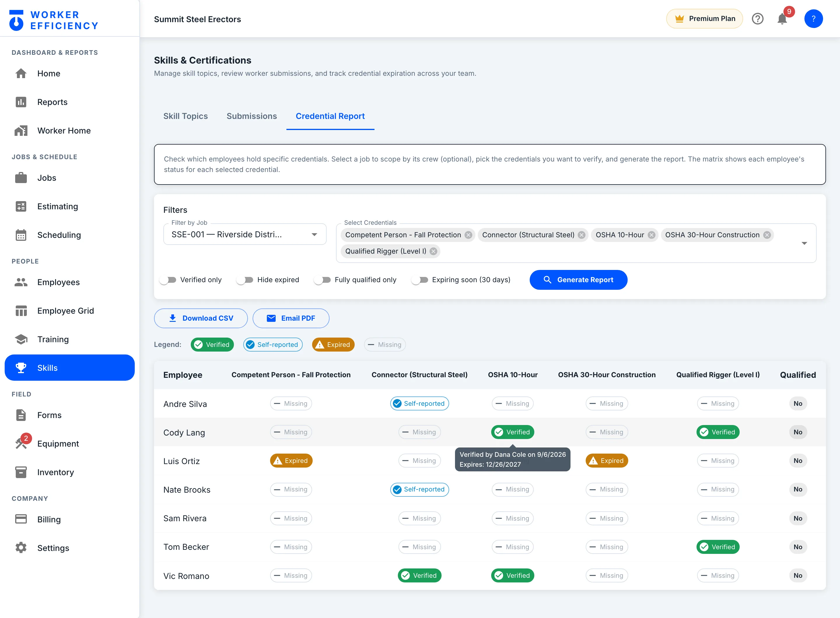Click Luis Ortiz's Fall Protection Expired badge
This screenshot has width=840, height=618.
click(x=291, y=461)
